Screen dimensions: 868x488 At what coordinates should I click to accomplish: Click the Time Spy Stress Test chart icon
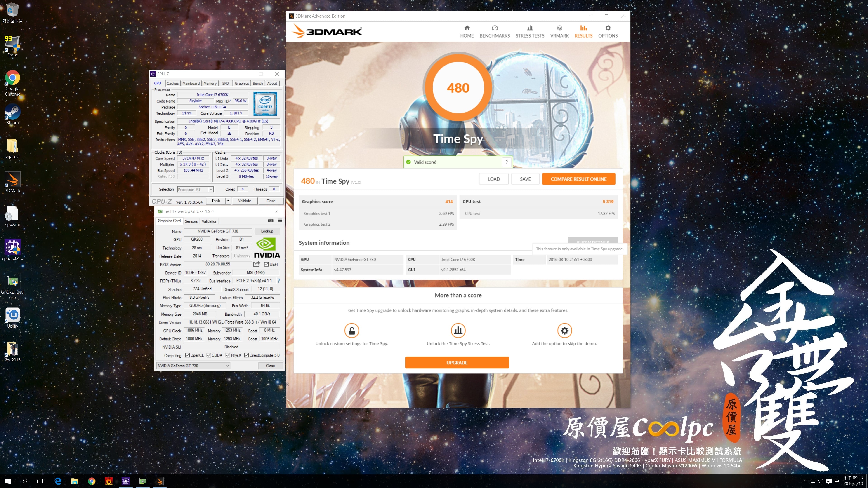tap(458, 330)
